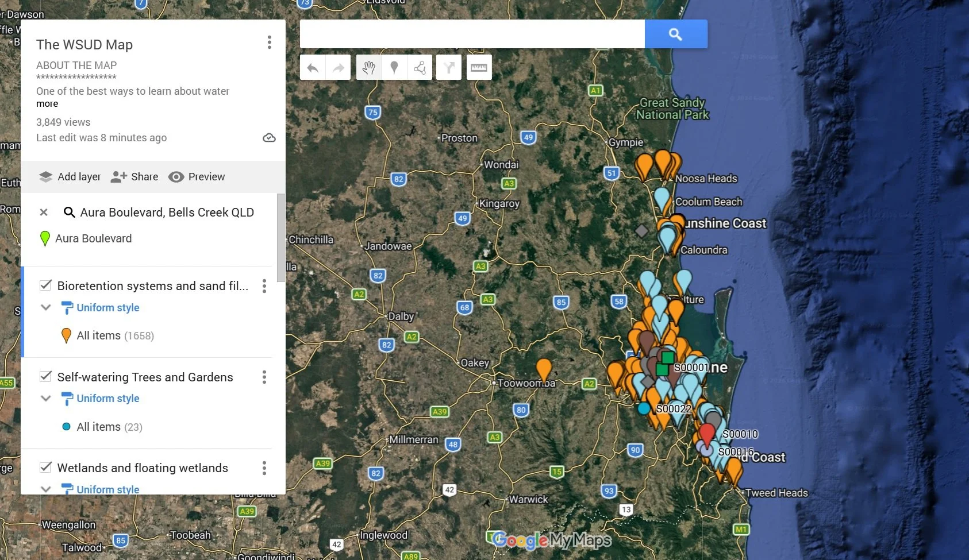Click the Toowoomba city label on map
The width and height of the screenshot is (969, 560).
(x=526, y=383)
